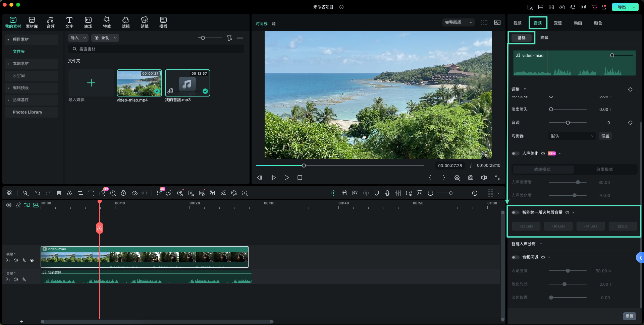Enable the 人声美化 toggle
Screen dimensions: 644x325
pyautogui.click(x=515, y=153)
